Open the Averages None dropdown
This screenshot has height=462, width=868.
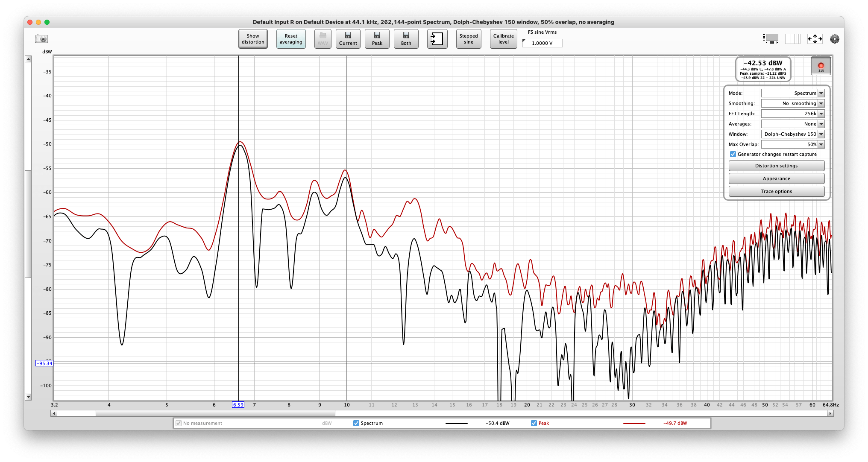click(793, 124)
